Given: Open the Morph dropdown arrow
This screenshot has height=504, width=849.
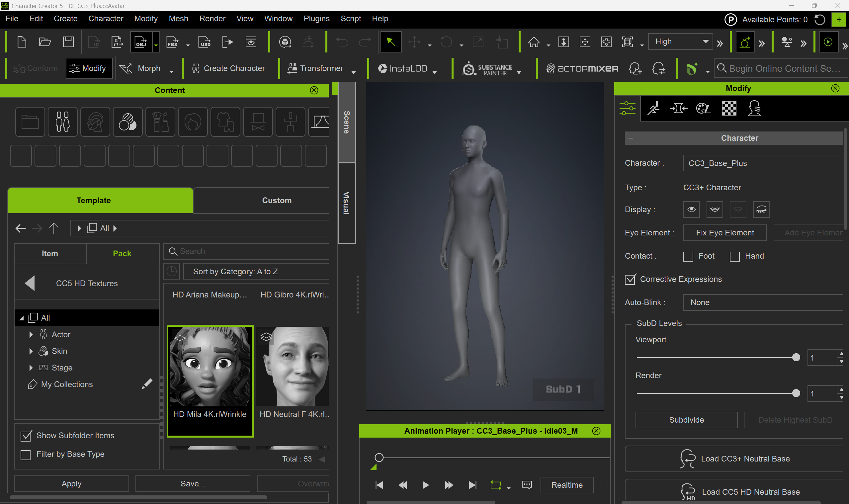Looking at the screenshot, I should pos(171,72).
